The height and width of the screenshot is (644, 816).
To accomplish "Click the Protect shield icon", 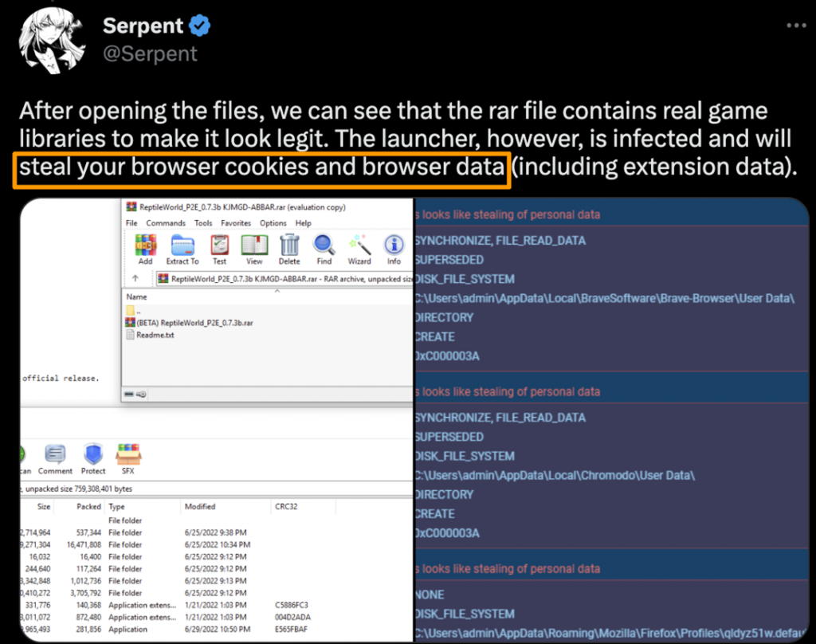I will [x=93, y=459].
